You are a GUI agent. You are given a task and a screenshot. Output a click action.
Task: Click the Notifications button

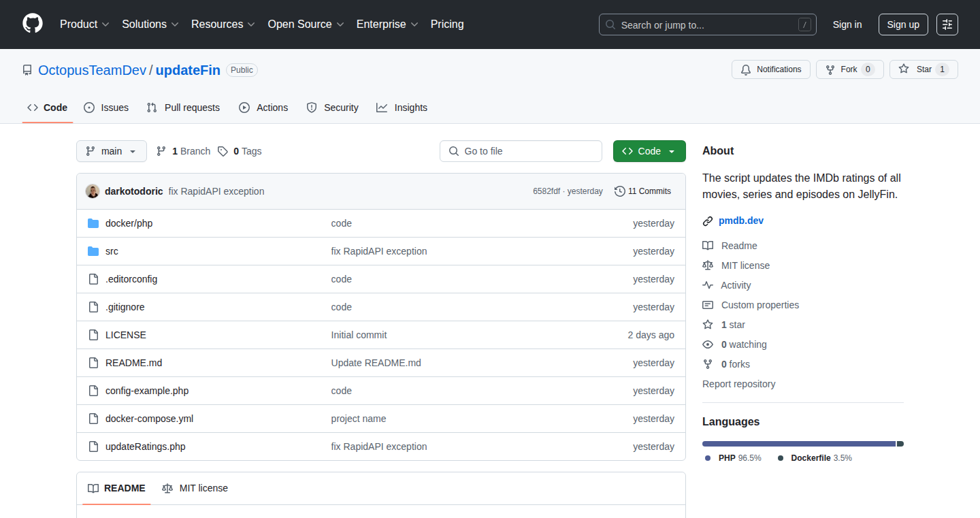click(x=771, y=69)
